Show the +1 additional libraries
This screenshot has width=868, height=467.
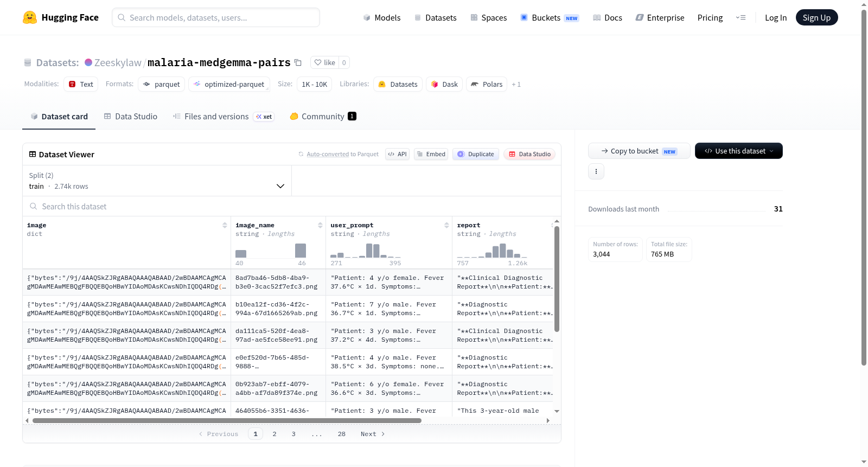coord(516,84)
